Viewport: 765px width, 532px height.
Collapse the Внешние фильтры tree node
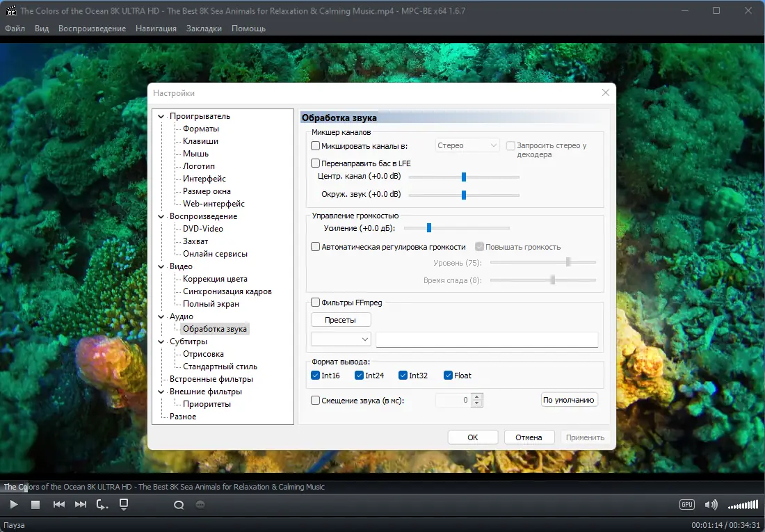click(161, 392)
